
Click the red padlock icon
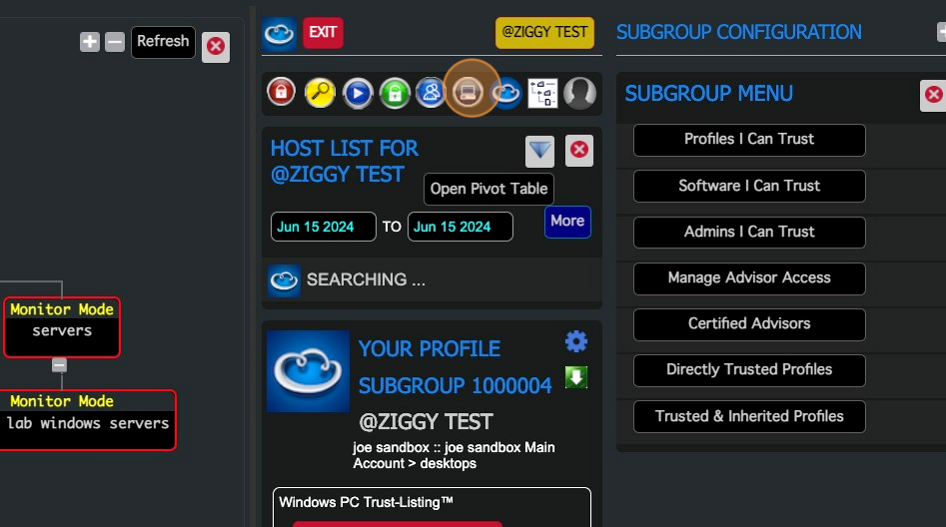click(x=281, y=93)
